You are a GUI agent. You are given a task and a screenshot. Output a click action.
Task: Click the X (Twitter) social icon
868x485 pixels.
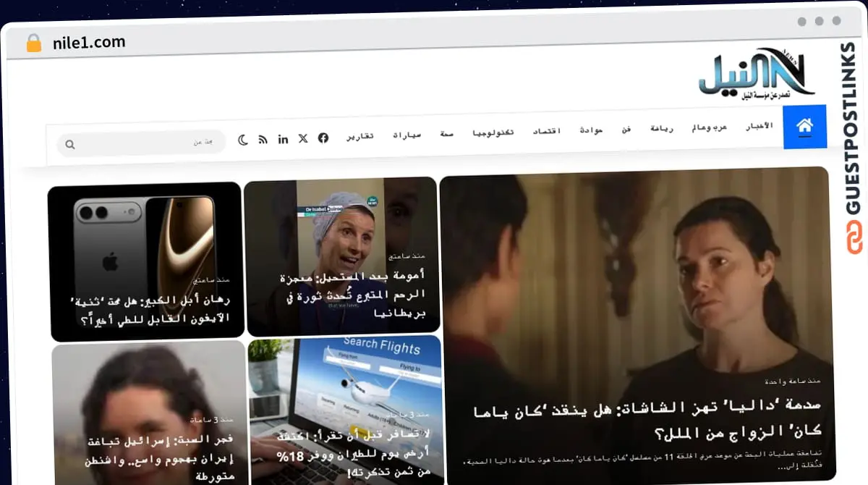click(302, 139)
